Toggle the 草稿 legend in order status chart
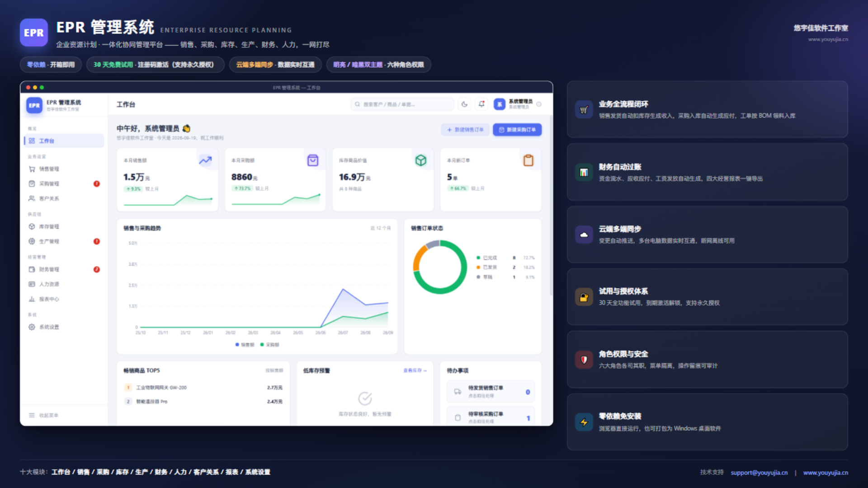The image size is (868, 488). click(485, 277)
